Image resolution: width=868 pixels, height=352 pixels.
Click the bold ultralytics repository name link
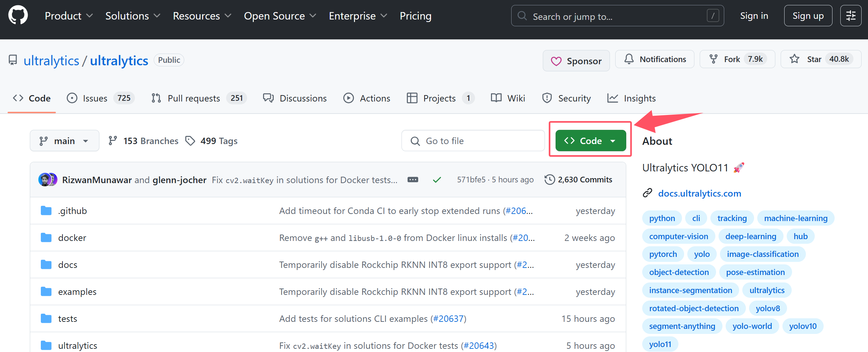(x=119, y=61)
